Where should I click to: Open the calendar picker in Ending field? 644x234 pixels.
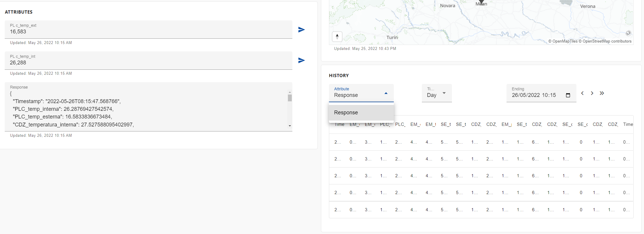[568, 95]
